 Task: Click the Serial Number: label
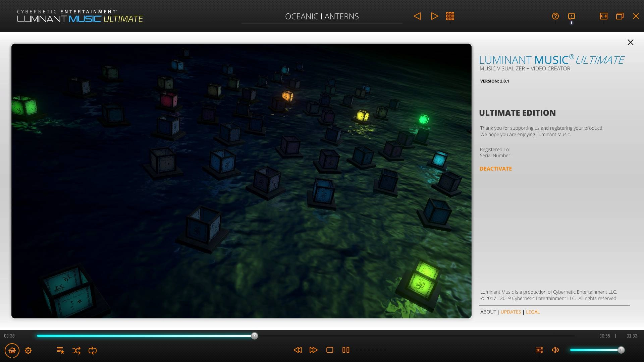click(495, 156)
